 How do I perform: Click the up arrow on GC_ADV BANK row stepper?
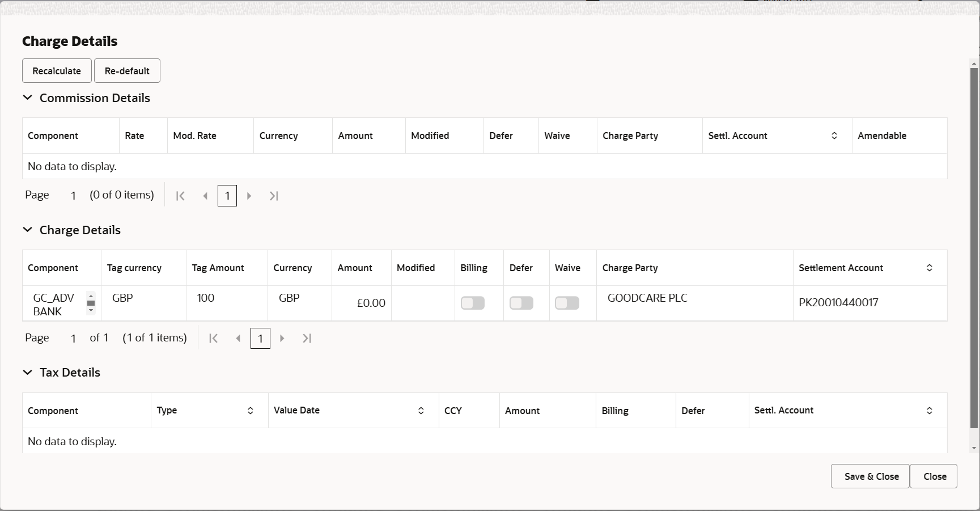tap(91, 297)
